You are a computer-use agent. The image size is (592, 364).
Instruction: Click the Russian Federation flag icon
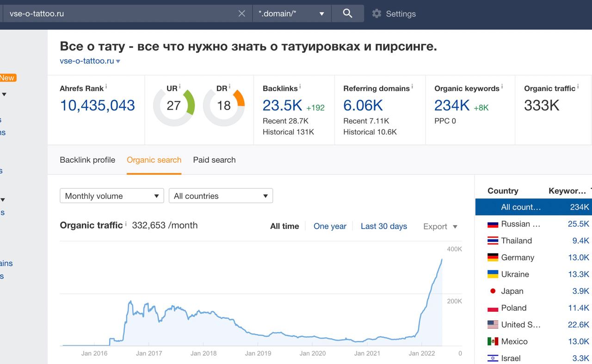tap(493, 224)
